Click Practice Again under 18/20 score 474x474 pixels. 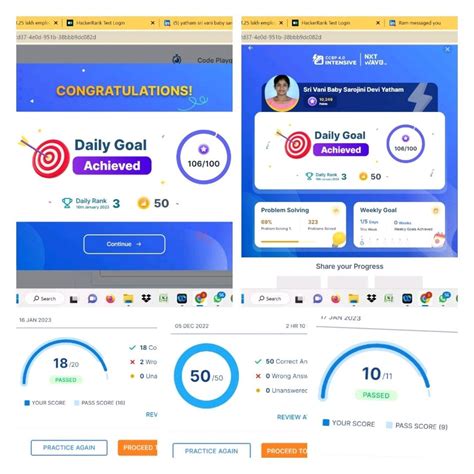pyautogui.click(x=69, y=448)
